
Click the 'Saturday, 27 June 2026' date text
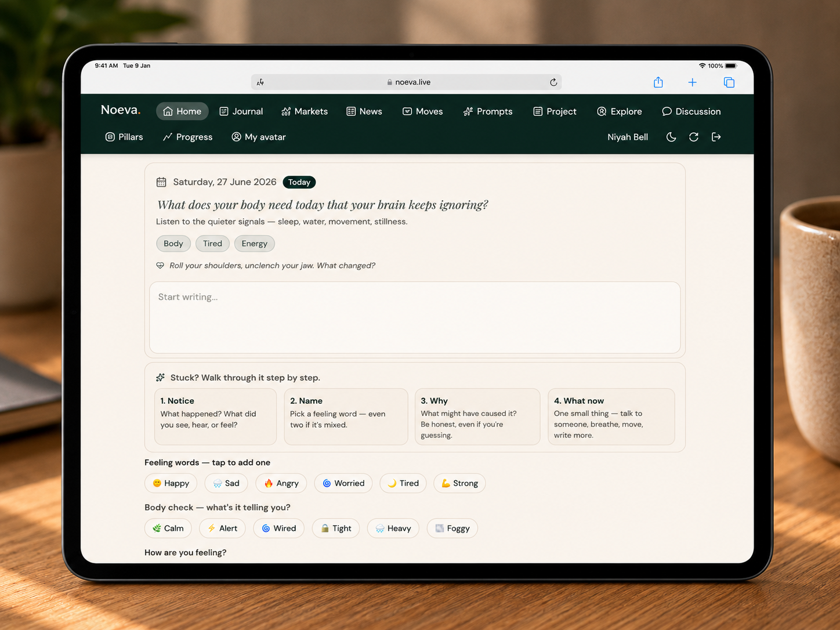pos(225,182)
